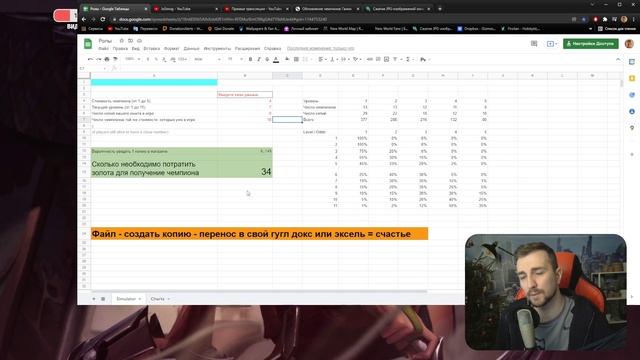Screen dimensions: 640x360
Task: Click the cyan highlighted cell in row 1
Action: (154, 82)
